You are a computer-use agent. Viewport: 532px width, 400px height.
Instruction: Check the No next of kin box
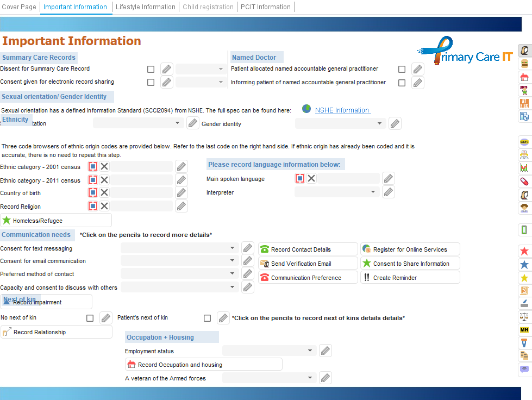coord(90,318)
